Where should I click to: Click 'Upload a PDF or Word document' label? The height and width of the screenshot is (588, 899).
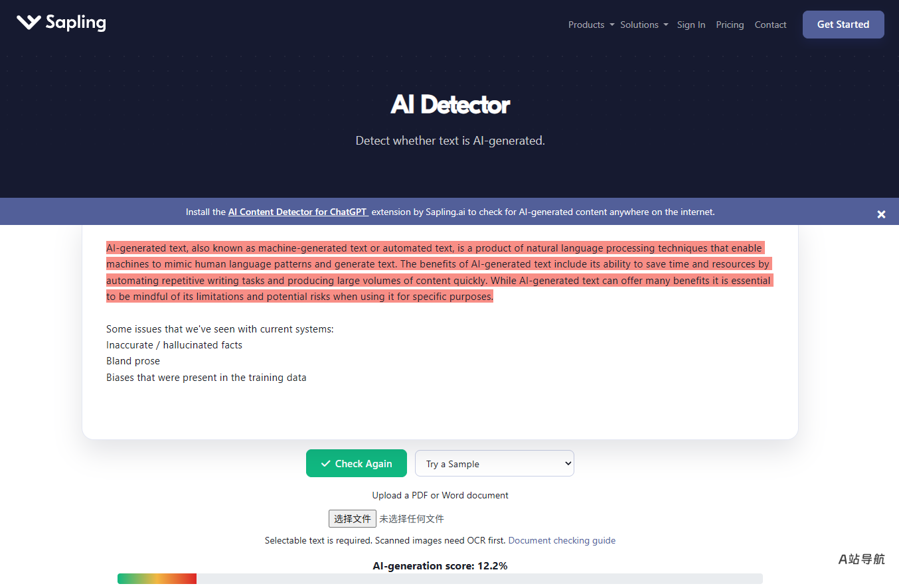click(x=440, y=495)
